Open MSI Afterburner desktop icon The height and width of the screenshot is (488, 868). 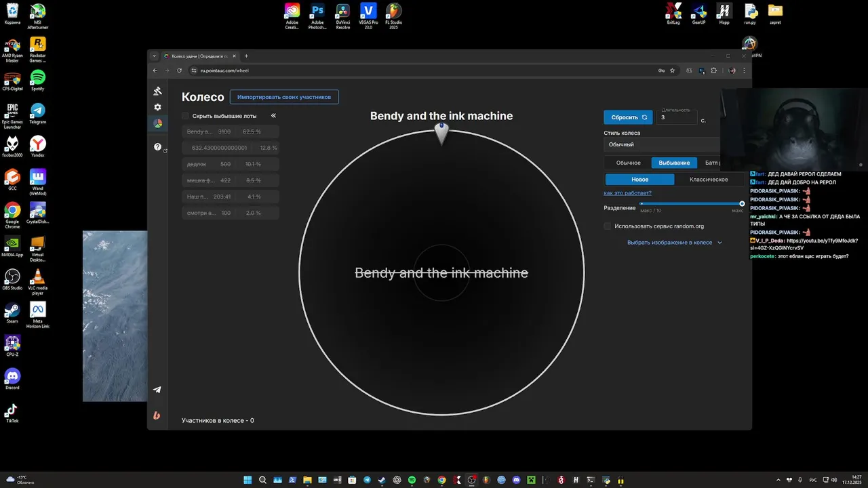(x=38, y=16)
